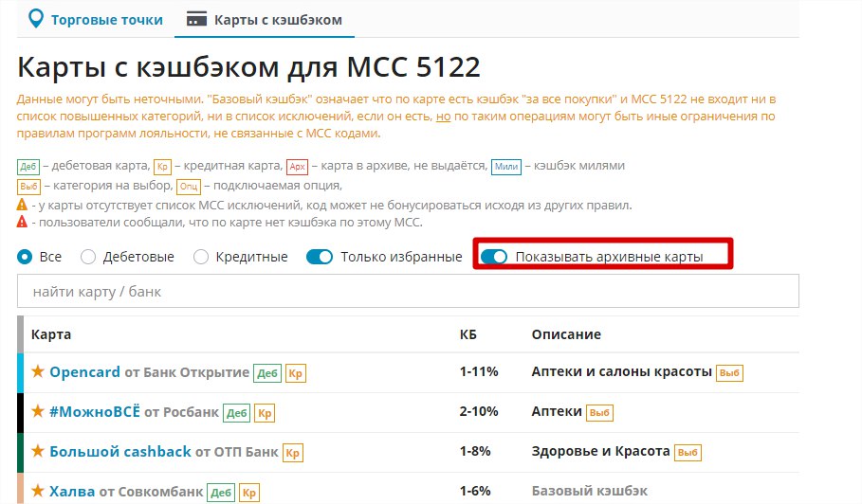Click the Деб badge in Халва row
862x504 pixels.
click(x=221, y=493)
